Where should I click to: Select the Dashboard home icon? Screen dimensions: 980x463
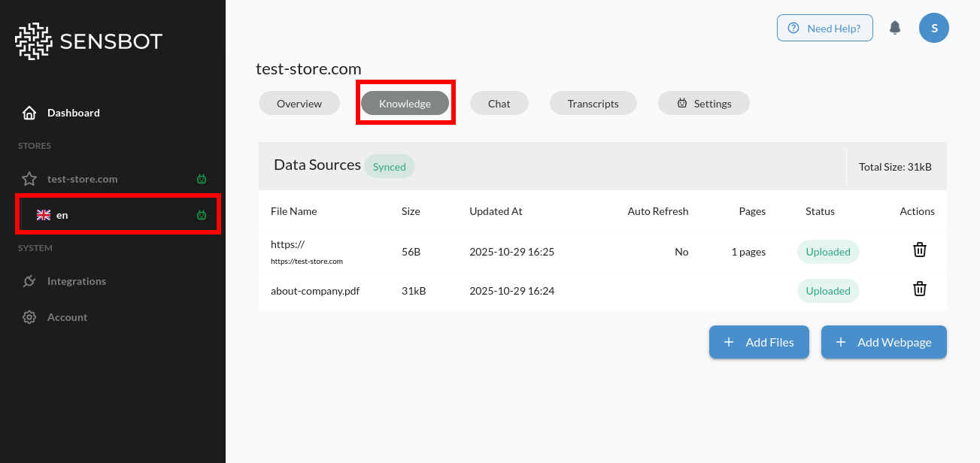[x=29, y=112]
